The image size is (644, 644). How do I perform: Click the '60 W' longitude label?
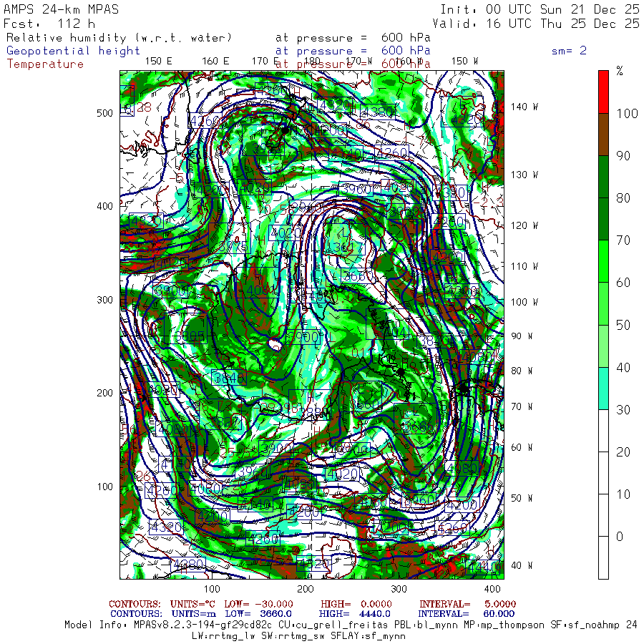coord(522,447)
